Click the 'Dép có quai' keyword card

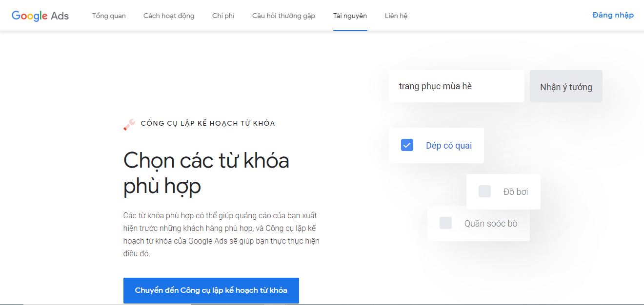pyautogui.click(x=436, y=145)
